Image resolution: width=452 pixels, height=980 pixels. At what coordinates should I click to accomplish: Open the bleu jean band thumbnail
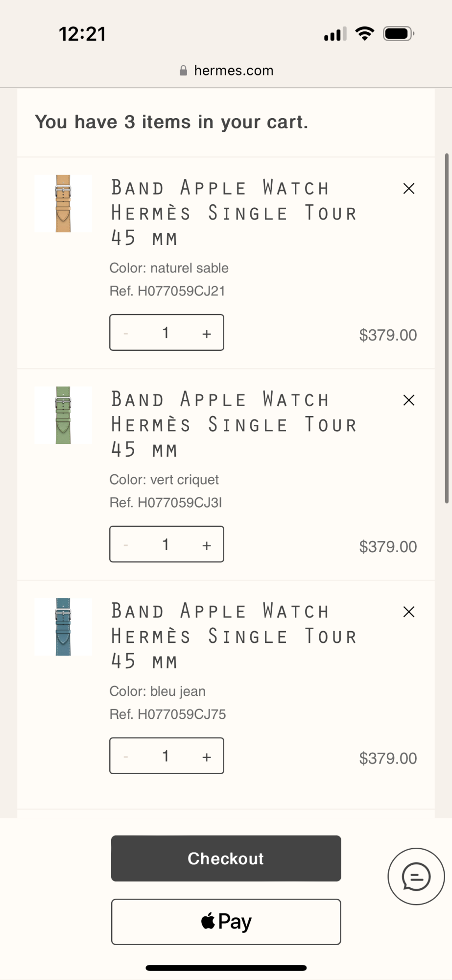[x=63, y=627]
